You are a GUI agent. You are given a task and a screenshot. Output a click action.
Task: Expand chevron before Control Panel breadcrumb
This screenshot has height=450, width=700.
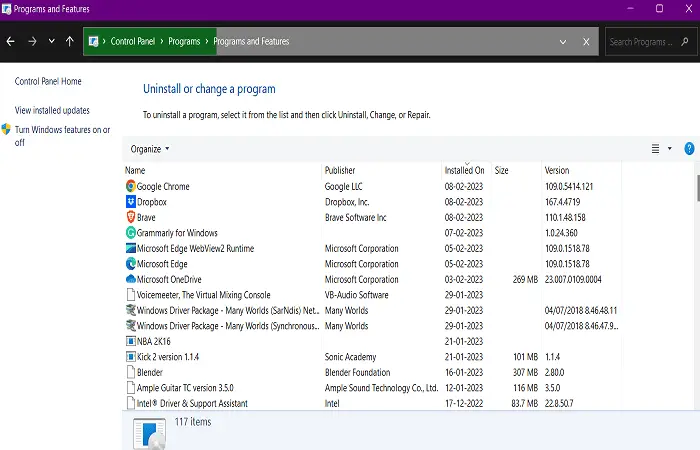coord(104,42)
